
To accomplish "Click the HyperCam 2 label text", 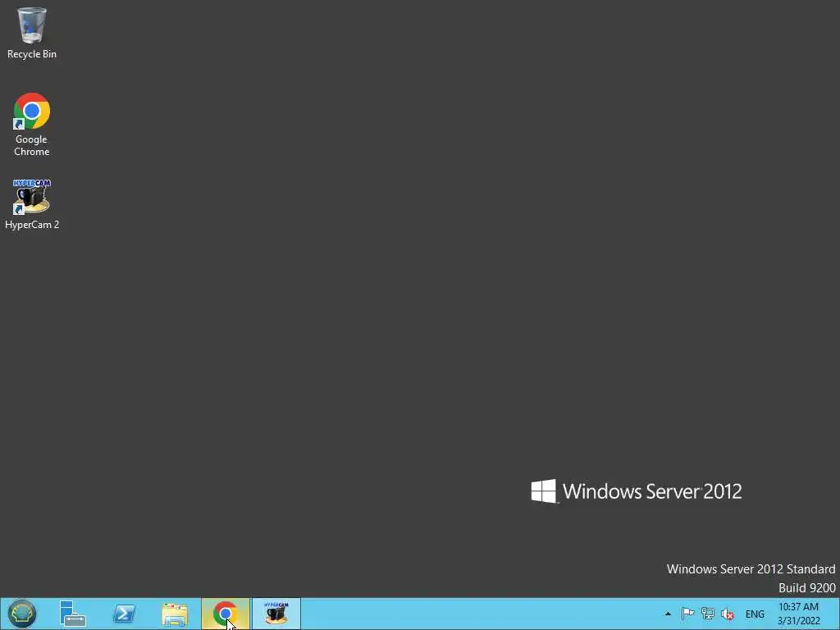I will [x=32, y=225].
